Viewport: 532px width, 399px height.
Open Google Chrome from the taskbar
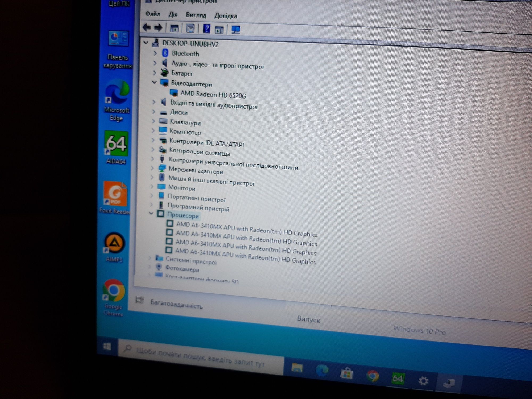[x=372, y=376]
